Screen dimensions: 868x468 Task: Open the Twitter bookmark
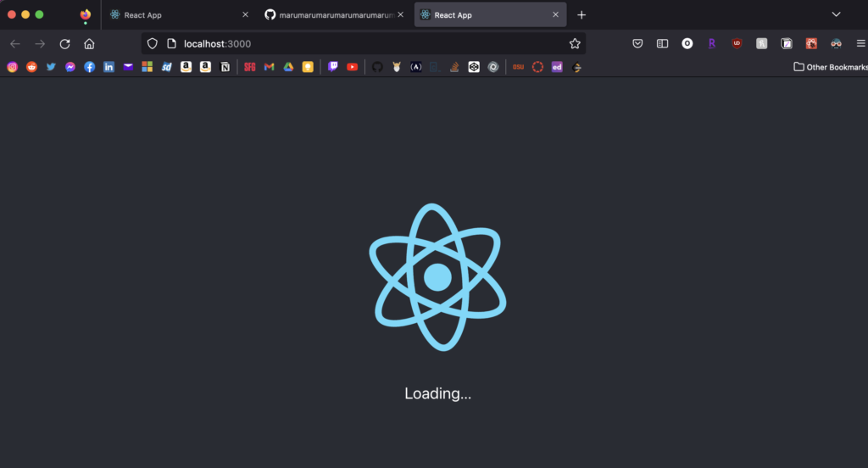[51, 67]
